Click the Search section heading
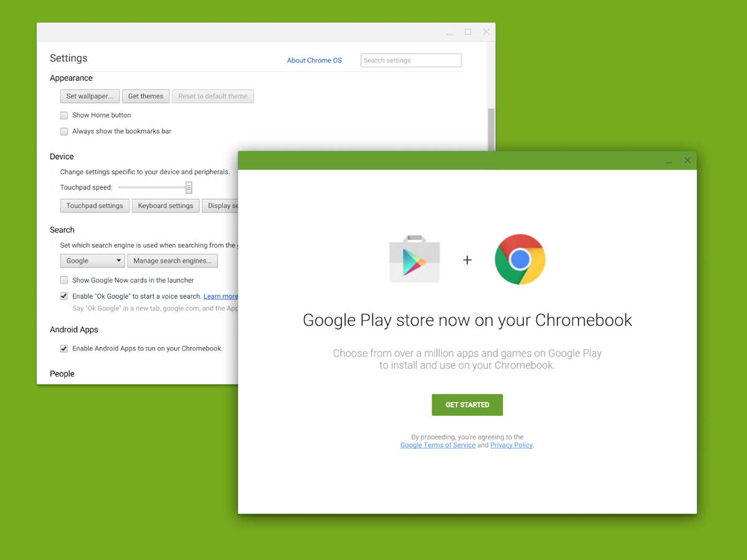Viewport: 747px width, 560px height. [x=62, y=230]
